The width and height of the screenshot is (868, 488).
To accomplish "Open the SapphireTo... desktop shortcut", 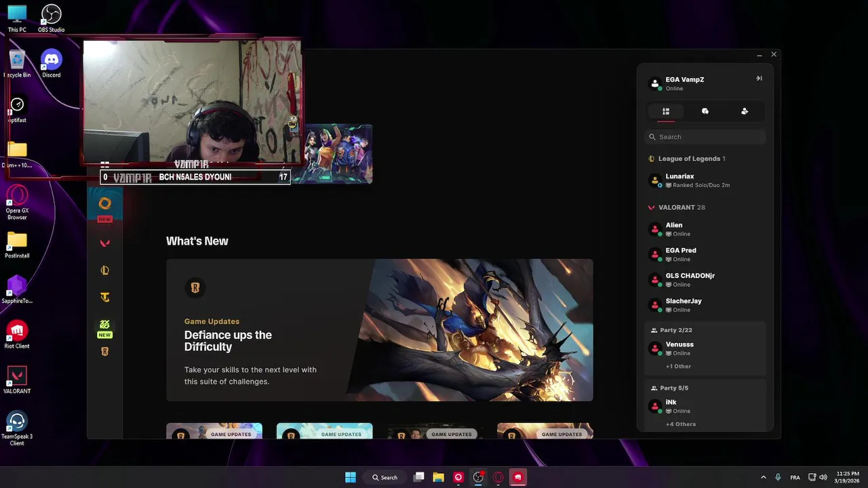I will 17,290.
